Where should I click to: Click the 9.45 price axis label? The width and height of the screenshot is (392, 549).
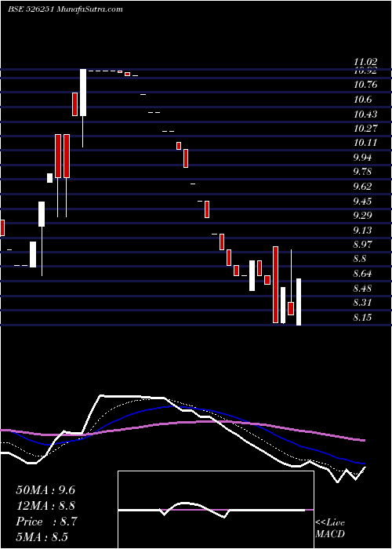(362, 202)
